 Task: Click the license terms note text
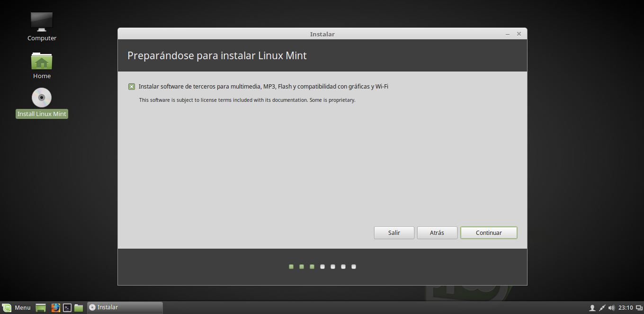[247, 100]
